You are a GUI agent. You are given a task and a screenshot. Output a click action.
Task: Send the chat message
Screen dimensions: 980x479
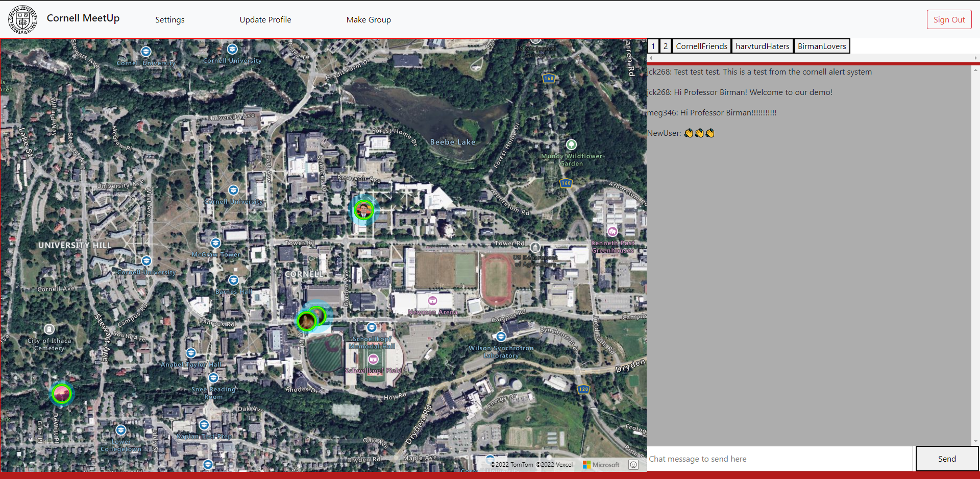[x=947, y=459]
